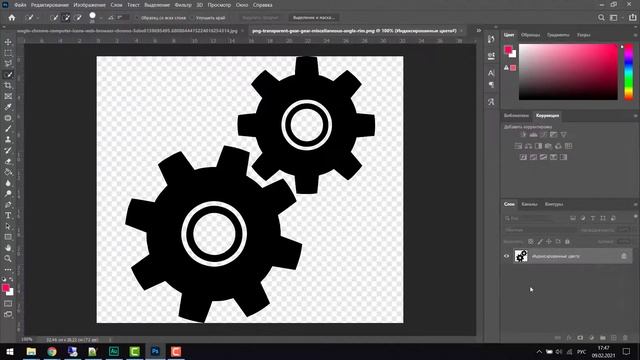Switch to the Градиенты tab
This screenshot has height=360, width=640.
tap(558, 35)
